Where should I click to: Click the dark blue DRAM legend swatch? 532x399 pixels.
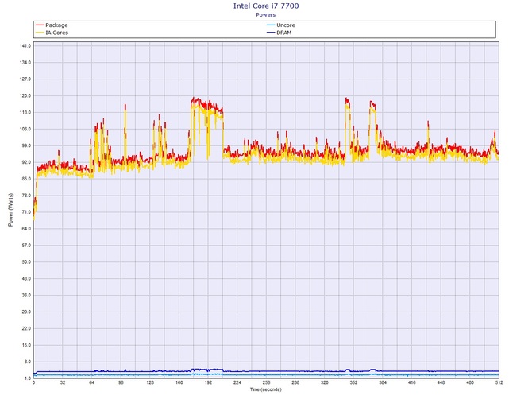(271, 33)
